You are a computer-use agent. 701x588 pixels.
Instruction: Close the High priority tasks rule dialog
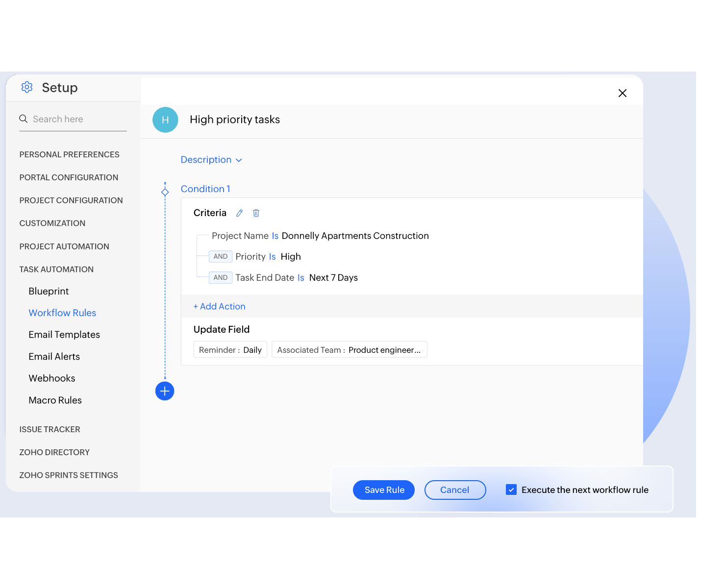623,93
